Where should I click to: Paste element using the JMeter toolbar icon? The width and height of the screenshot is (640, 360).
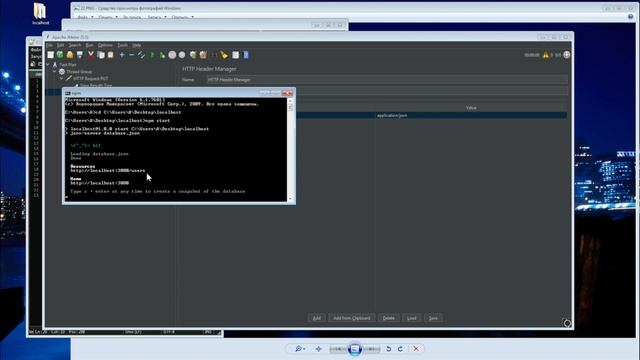point(111,55)
